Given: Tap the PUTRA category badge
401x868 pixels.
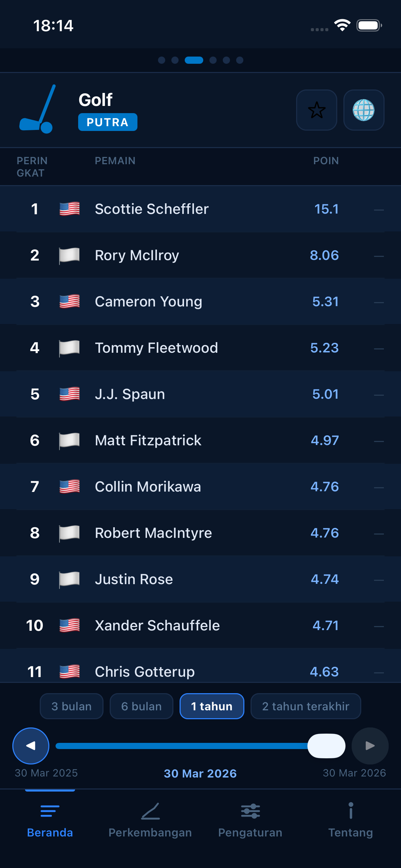Looking at the screenshot, I should [x=107, y=122].
